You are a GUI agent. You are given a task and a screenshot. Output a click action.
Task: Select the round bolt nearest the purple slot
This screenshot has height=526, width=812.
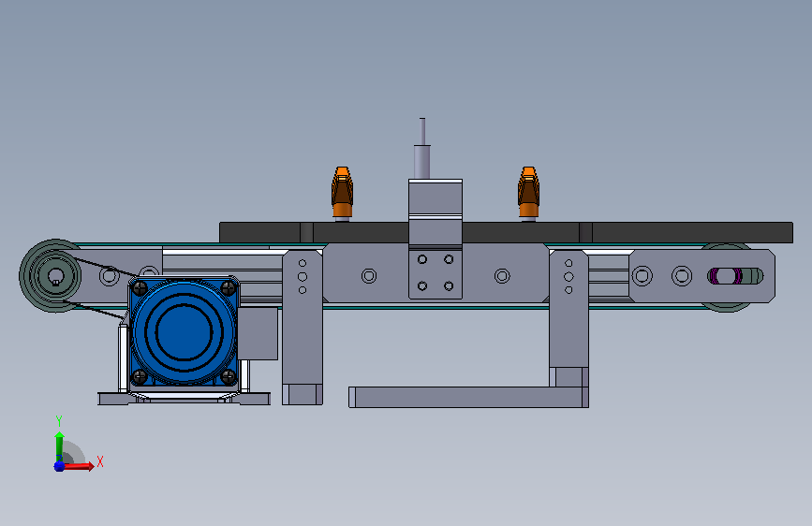click(682, 276)
